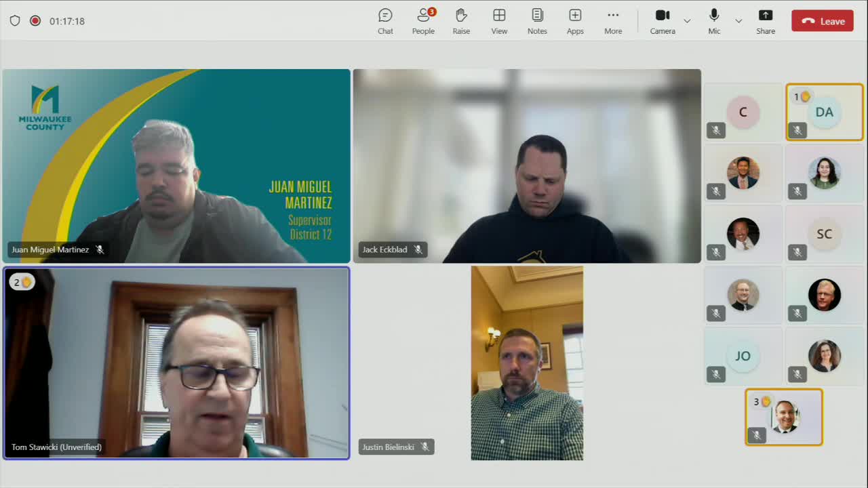Click muted mic icon on SC tile

[797, 253]
